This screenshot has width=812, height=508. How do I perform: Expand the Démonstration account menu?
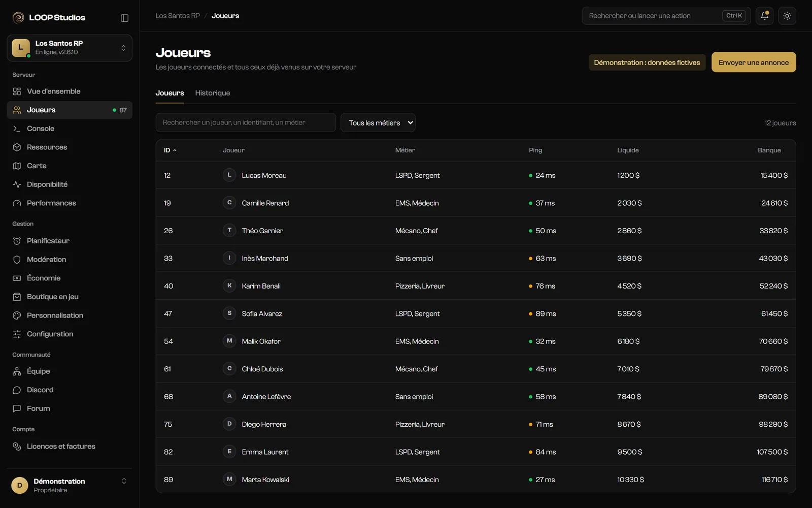coord(70,485)
